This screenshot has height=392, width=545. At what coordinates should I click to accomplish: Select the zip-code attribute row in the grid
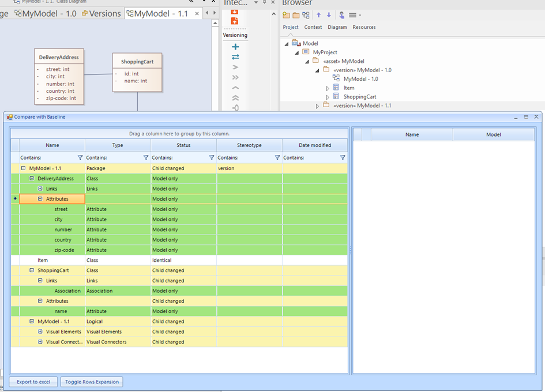click(x=179, y=250)
